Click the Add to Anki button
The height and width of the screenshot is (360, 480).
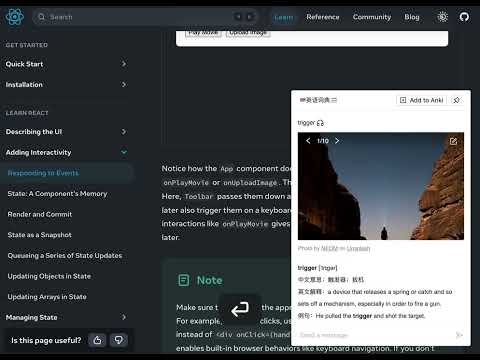(422, 100)
